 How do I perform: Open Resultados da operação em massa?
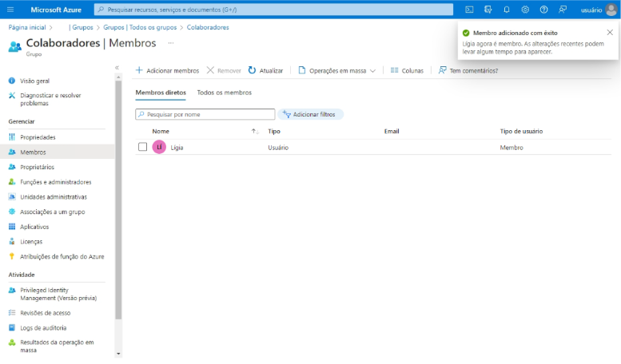click(57, 346)
